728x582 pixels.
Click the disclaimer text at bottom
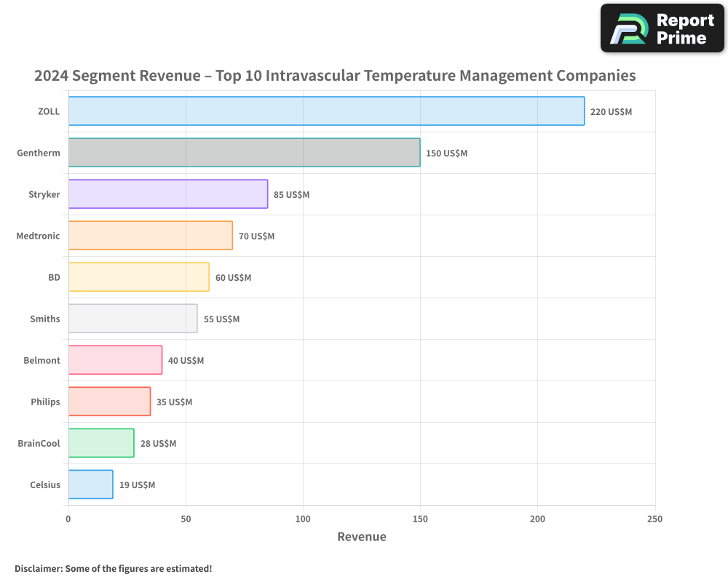point(112,568)
